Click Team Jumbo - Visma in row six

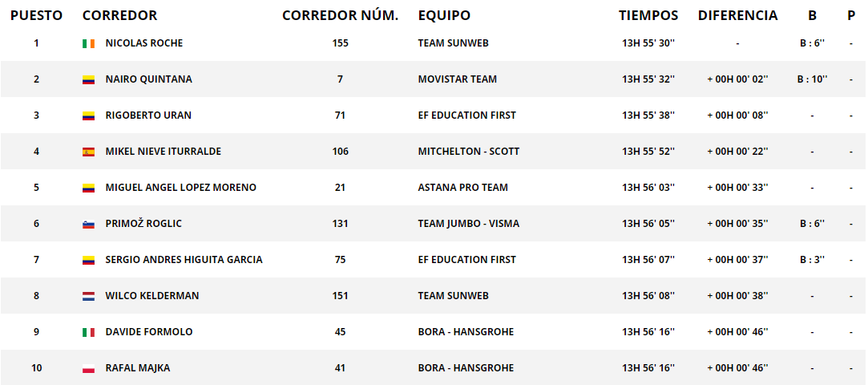point(468,224)
